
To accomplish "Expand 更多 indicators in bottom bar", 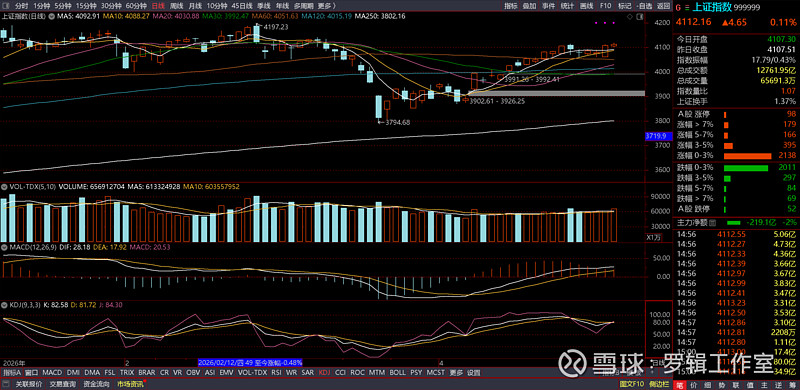I will (x=457, y=373).
